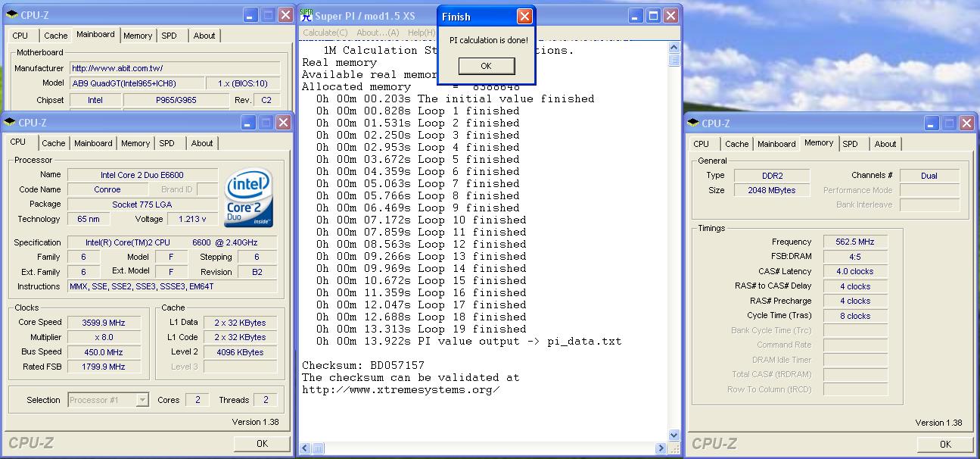Click Super PI title bar app icon
The height and width of the screenshot is (459, 980).
click(306, 14)
